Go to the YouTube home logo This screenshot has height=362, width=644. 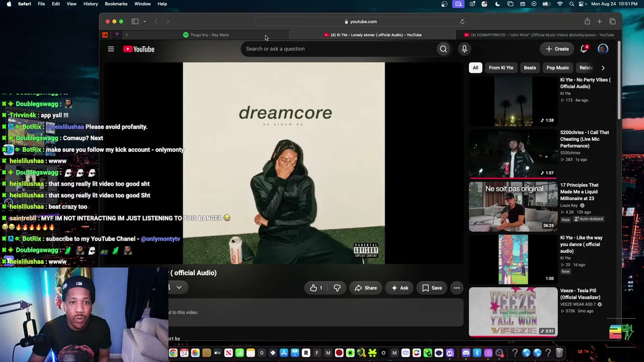(139, 49)
